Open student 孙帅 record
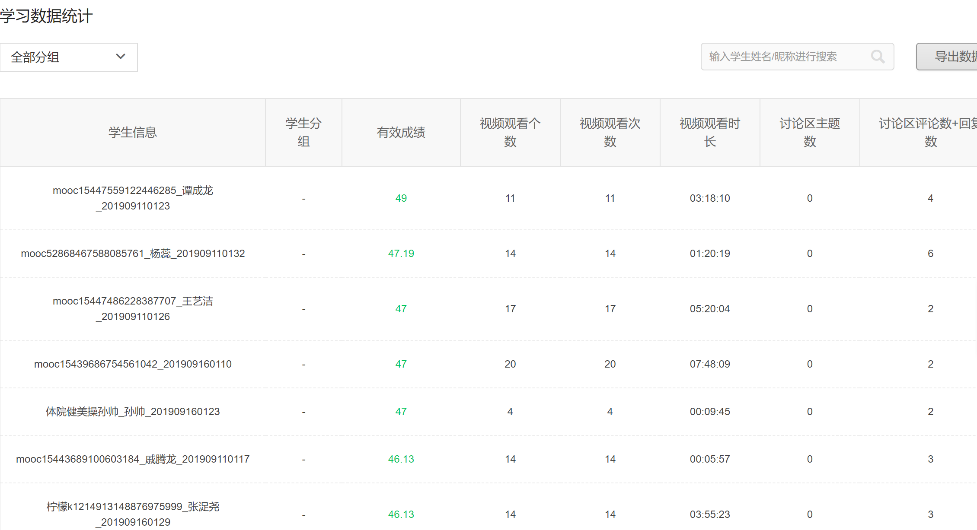The width and height of the screenshot is (977, 530). coord(133,412)
